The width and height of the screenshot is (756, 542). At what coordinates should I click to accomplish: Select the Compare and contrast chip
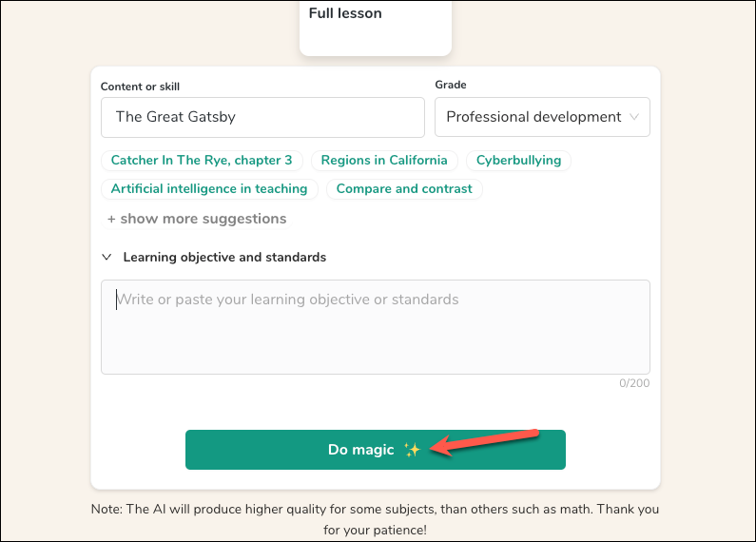pos(404,188)
